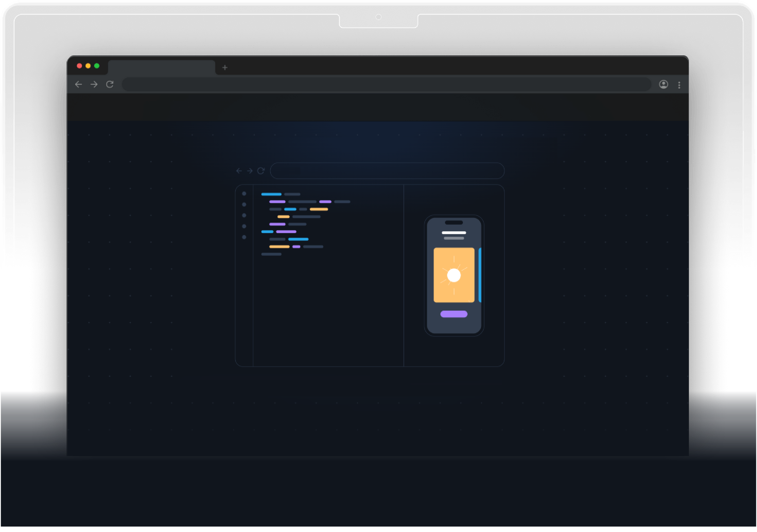
Task: Click the browser back arrow
Action: click(79, 84)
